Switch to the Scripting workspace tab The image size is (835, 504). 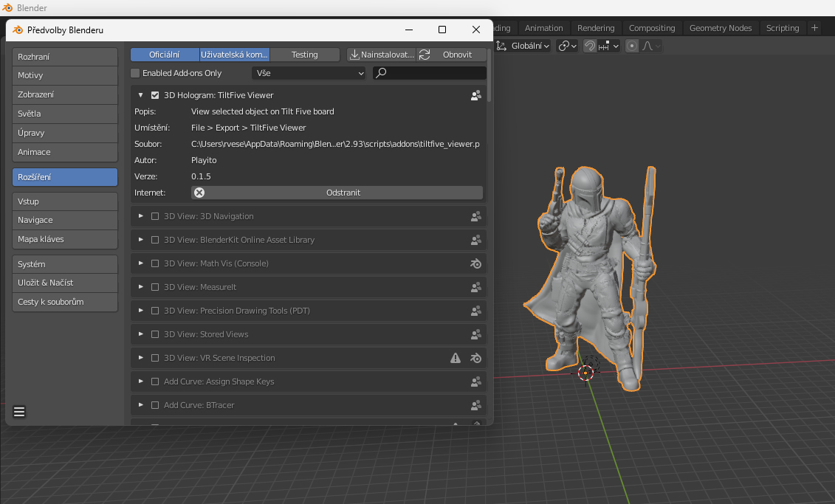[783, 28]
